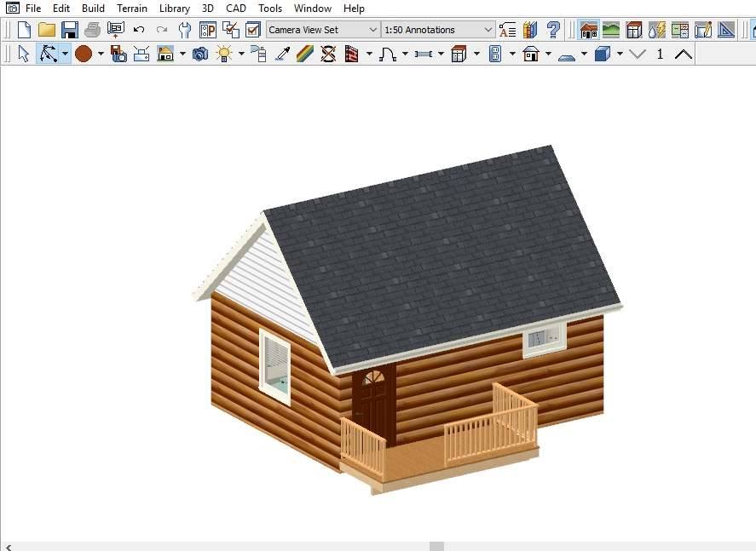Click the current floor number 1
Viewport: 756px width, 551px height.
click(x=660, y=54)
